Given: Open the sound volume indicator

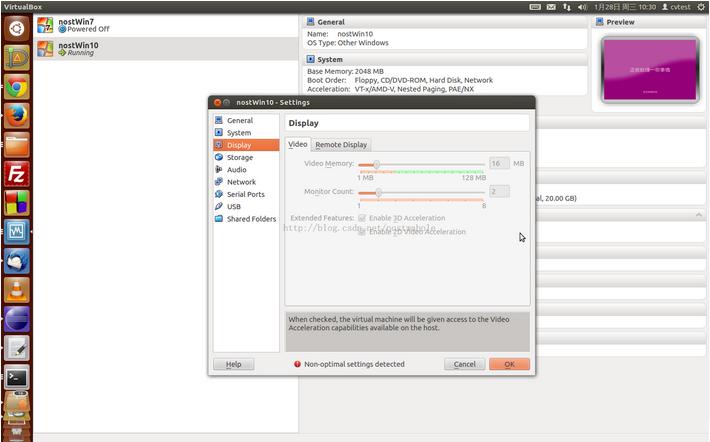Looking at the screenshot, I should click(582, 7).
